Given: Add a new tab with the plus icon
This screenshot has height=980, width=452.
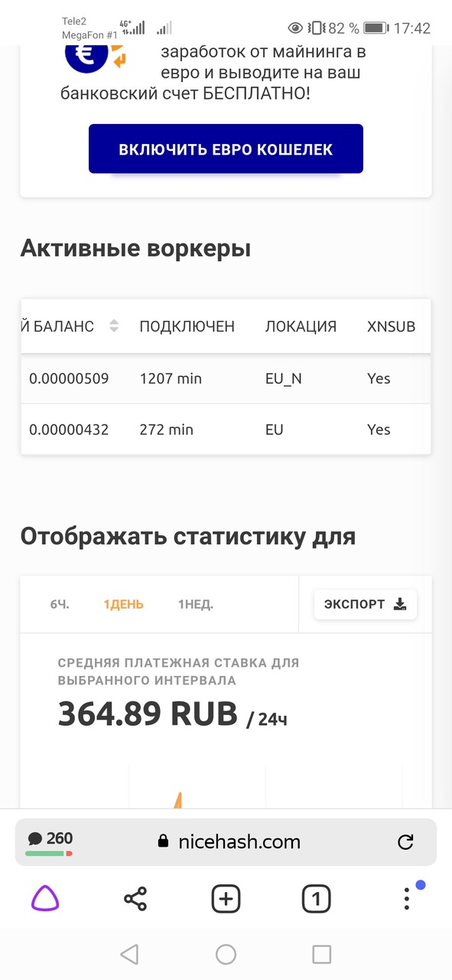Looking at the screenshot, I should point(226,898).
